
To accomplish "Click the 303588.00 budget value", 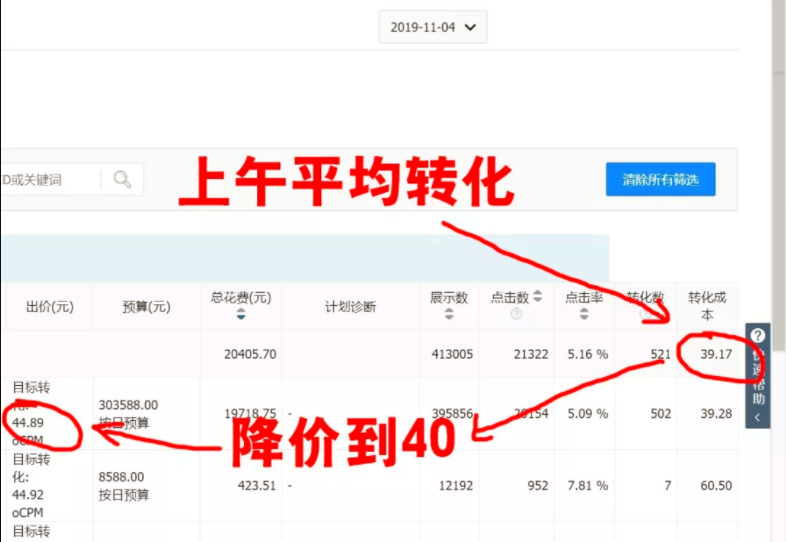I will pos(128,405).
